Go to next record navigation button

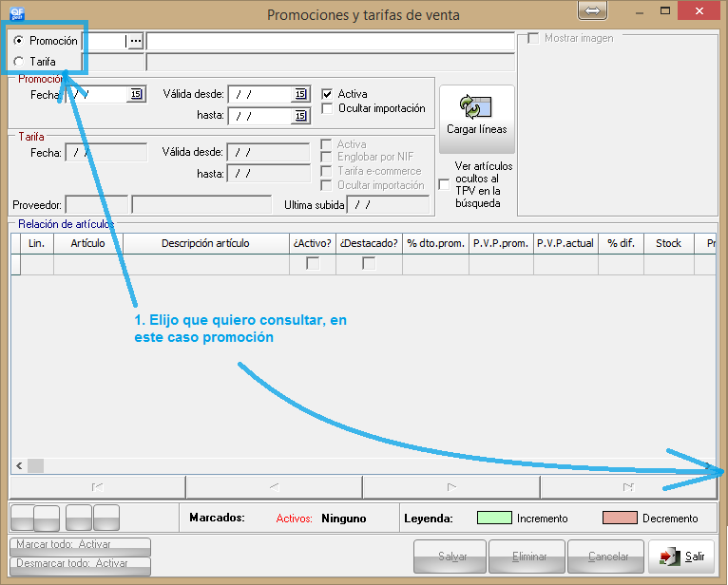click(451, 487)
